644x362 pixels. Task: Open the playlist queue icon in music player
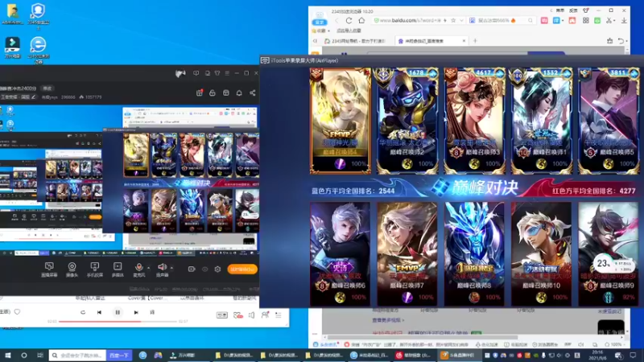[279, 315]
